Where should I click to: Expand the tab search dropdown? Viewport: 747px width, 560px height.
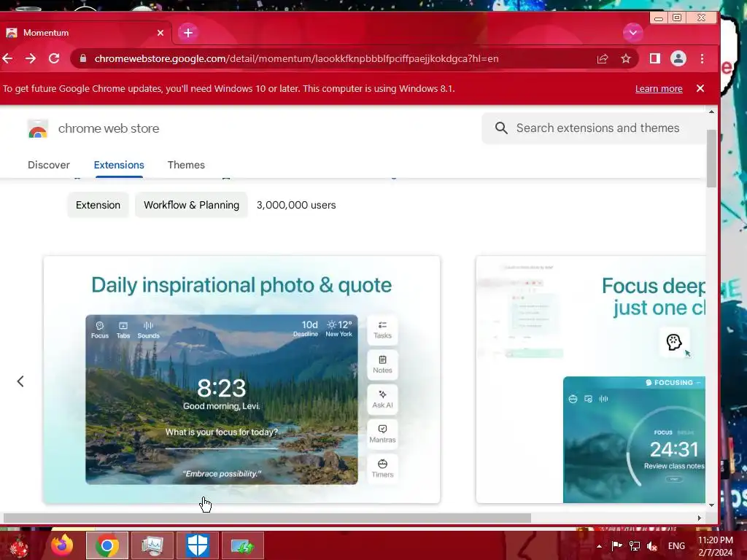tap(632, 32)
